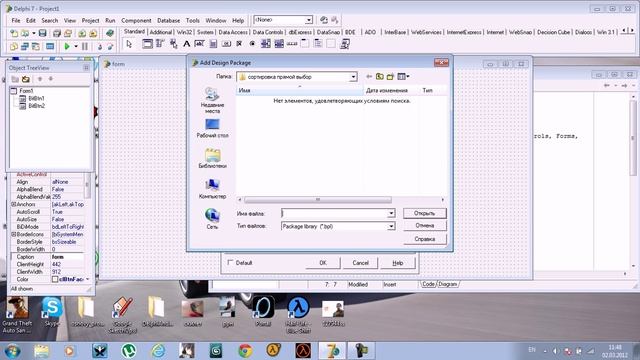Click Desktop (Рабочий стол) in dialog sidebar
Screen dimensions: 640x360
pyautogui.click(x=212, y=128)
